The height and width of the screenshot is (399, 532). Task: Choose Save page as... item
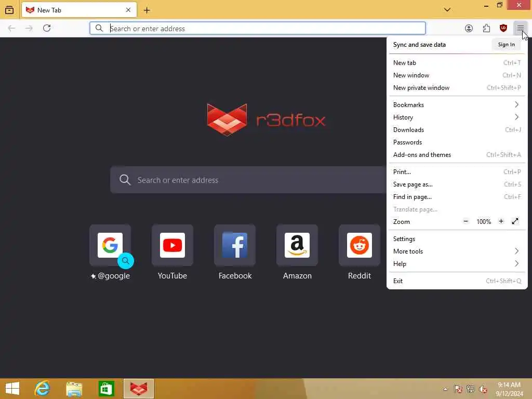point(457,184)
